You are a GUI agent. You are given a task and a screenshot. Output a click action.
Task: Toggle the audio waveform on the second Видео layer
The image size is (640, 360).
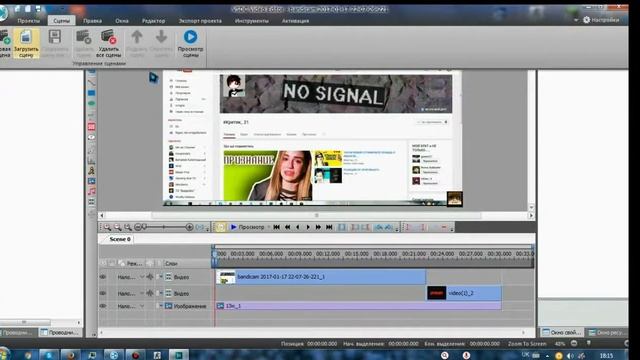pyautogui.click(x=150, y=293)
